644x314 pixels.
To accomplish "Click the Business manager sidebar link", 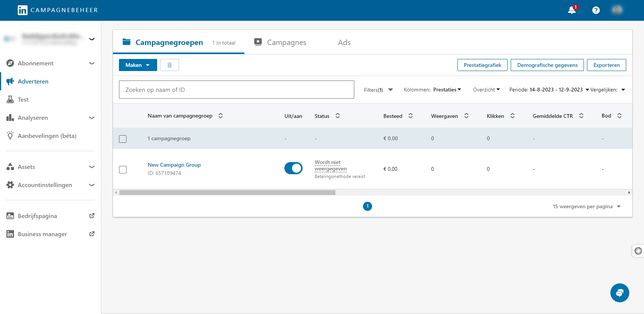I will (x=42, y=234).
